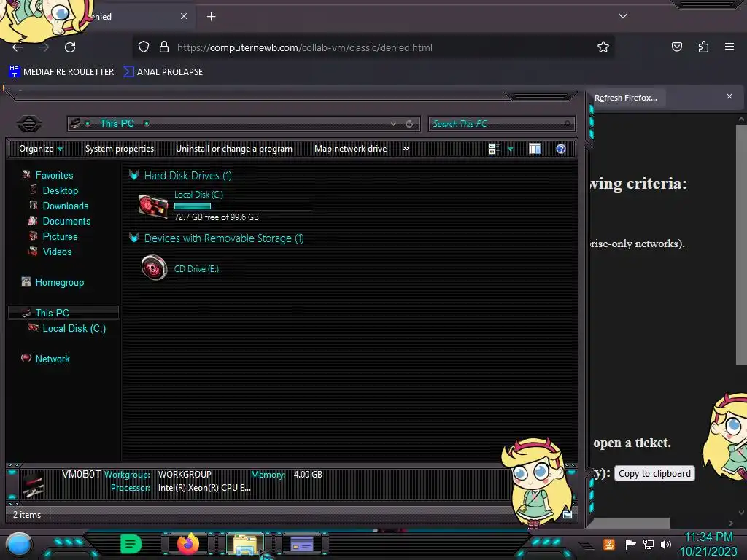Select the CD Drive (E:) icon
Screen dimensions: 747x560
click(154, 268)
